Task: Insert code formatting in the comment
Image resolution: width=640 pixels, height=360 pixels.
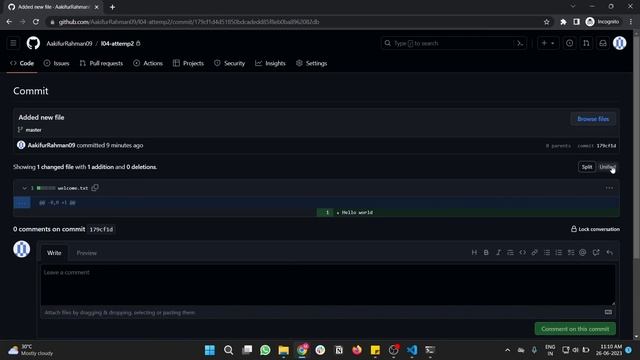Action: (522, 253)
